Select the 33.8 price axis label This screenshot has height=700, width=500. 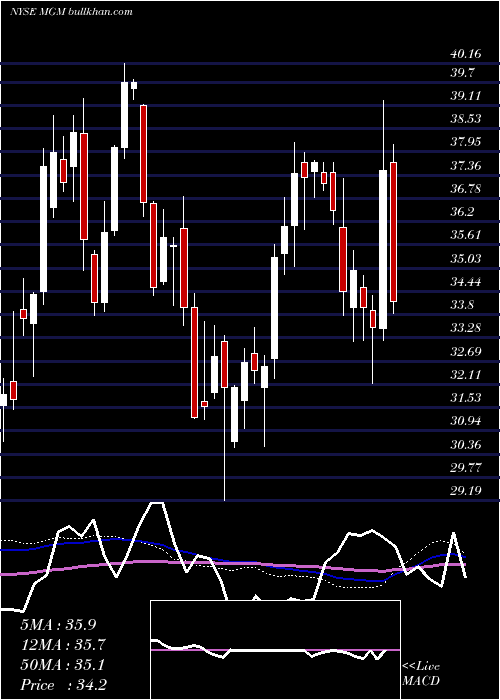click(462, 305)
